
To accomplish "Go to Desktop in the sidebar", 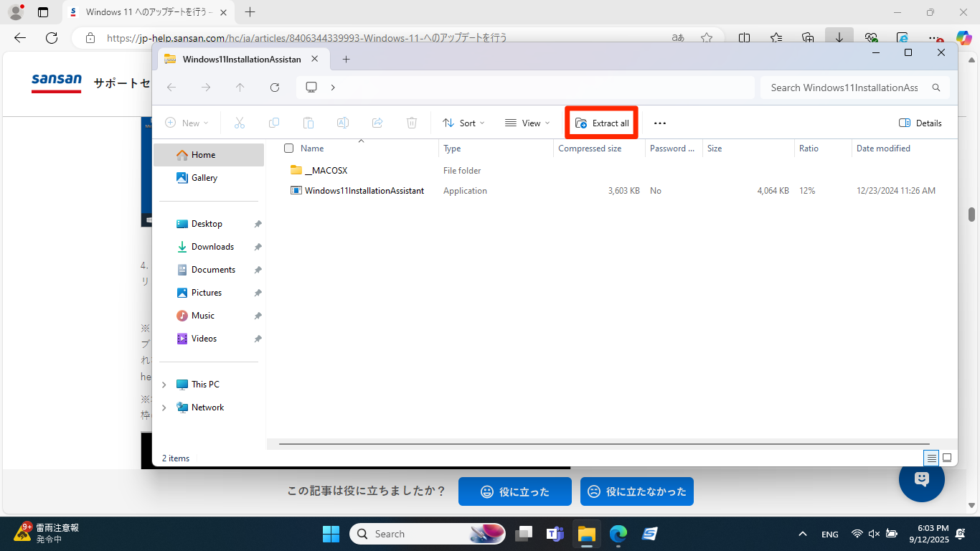I will tap(209, 224).
